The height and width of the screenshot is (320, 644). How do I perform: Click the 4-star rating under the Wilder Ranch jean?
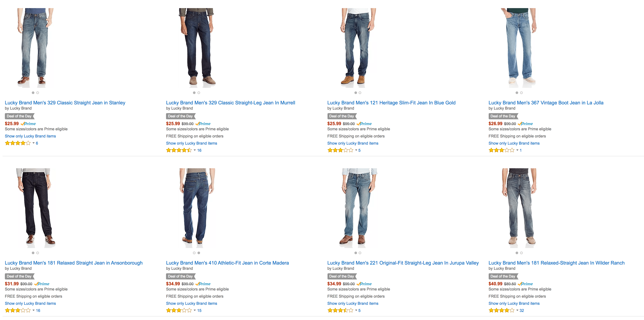[x=501, y=310]
